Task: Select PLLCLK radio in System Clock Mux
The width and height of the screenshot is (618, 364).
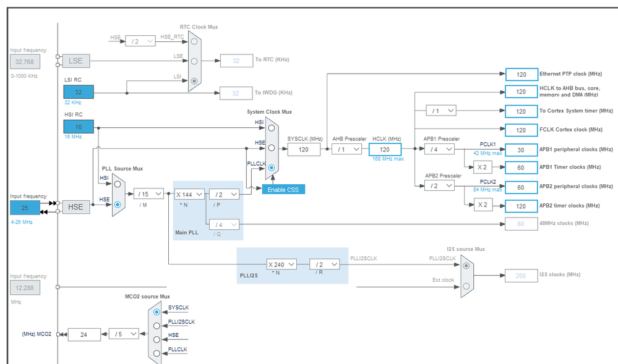Action: click(271, 167)
